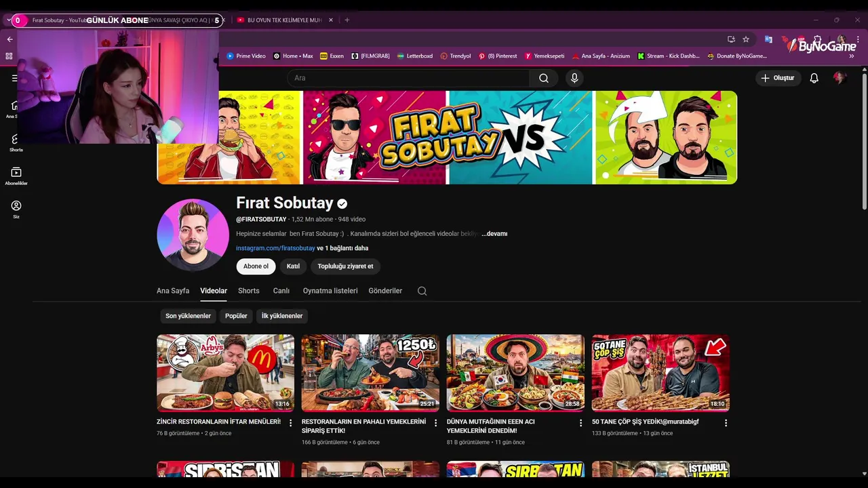Play the Dünya Mutfağının Eeen Acı thumbnail
Viewport: 868px width, 488px height.
515,373
